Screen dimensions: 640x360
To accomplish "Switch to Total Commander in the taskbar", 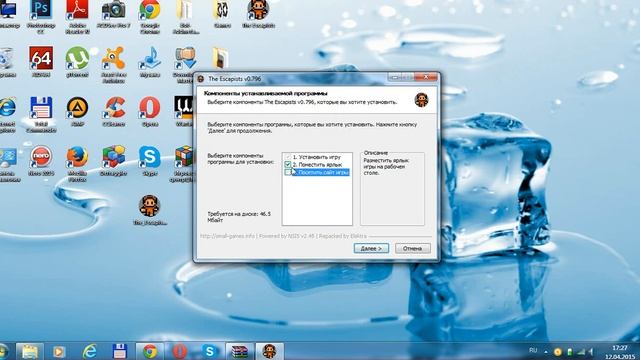I will (x=120, y=351).
